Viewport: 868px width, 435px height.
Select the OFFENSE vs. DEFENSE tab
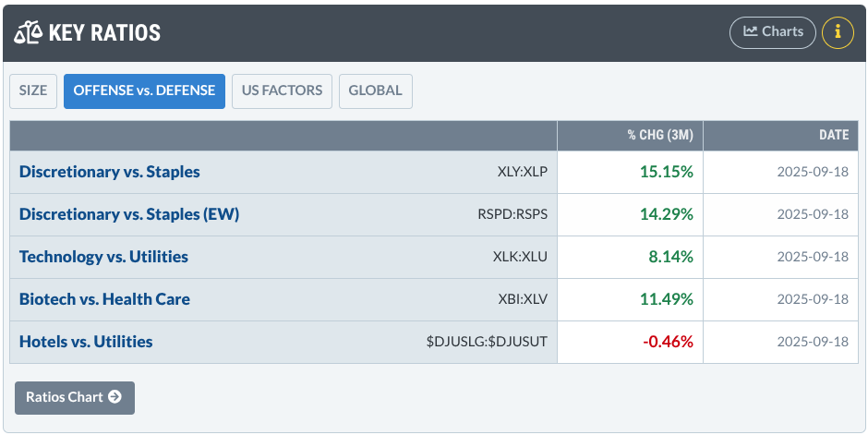[x=144, y=91]
